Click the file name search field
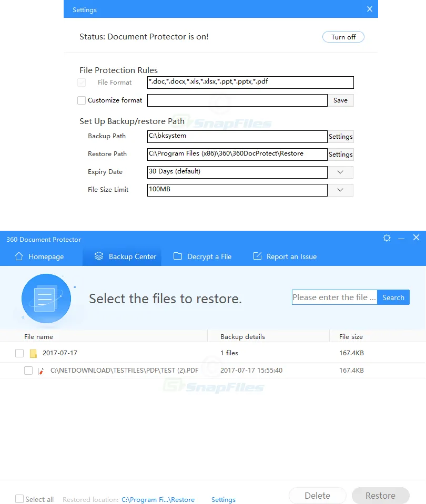 click(x=334, y=297)
